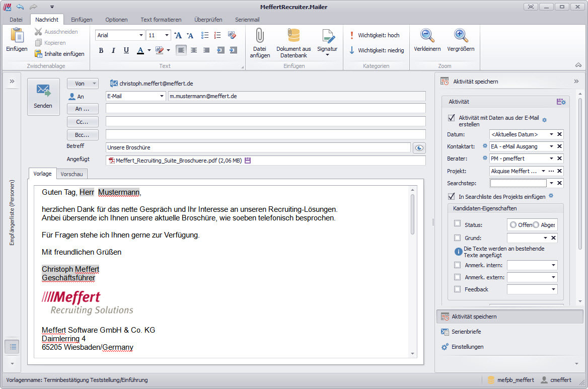Switch to the Vorschau tab
The width and height of the screenshot is (588, 389).
click(x=71, y=174)
